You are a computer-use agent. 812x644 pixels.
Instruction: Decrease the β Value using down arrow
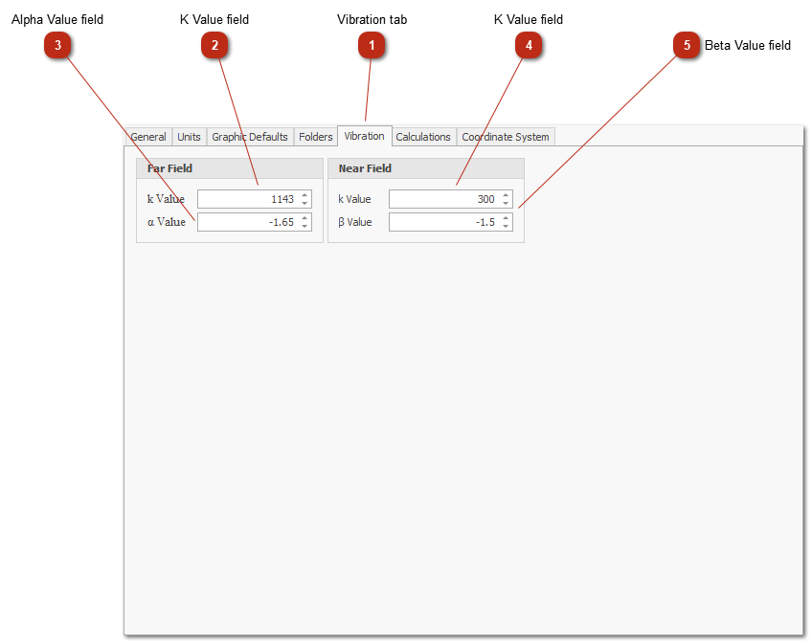tap(506, 227)
